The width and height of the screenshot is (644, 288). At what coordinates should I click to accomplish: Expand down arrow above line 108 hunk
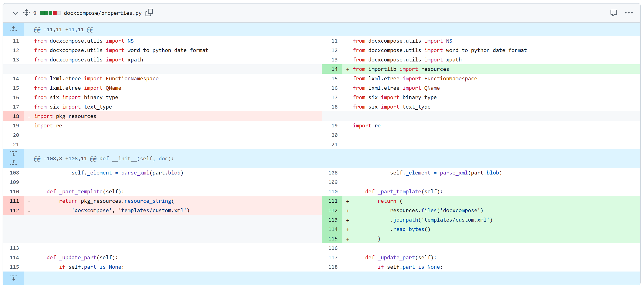click(x=13, y=154)
